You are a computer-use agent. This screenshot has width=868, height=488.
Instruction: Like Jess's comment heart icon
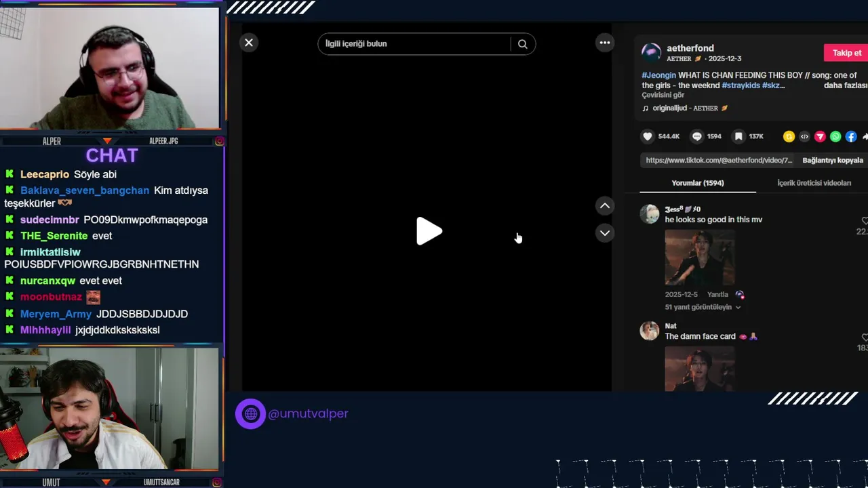[x=865, y=221]
